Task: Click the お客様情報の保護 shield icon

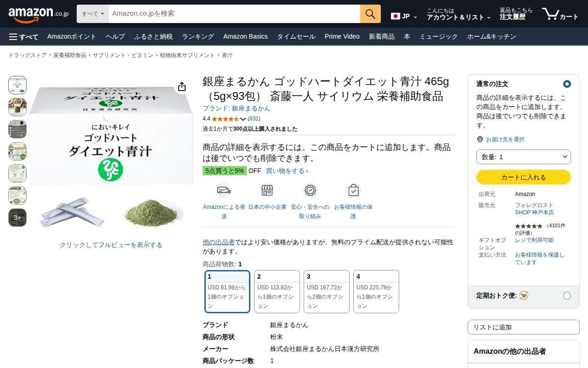Action: point(353,190)
